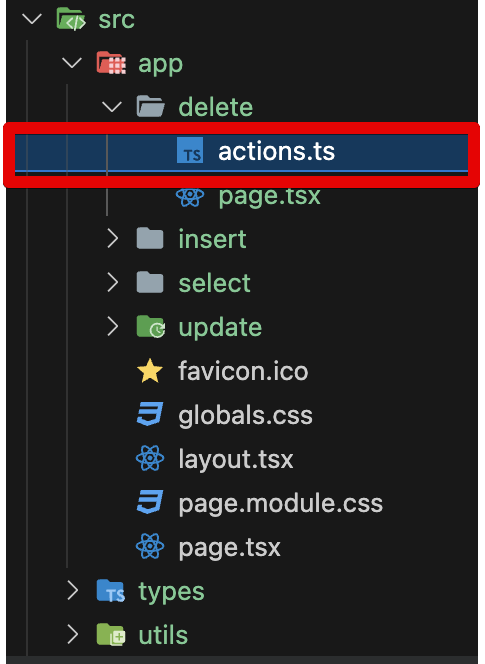Expand the select folder chevron
Viewport: 485px width, 664px height.
[x=113, y=282]
